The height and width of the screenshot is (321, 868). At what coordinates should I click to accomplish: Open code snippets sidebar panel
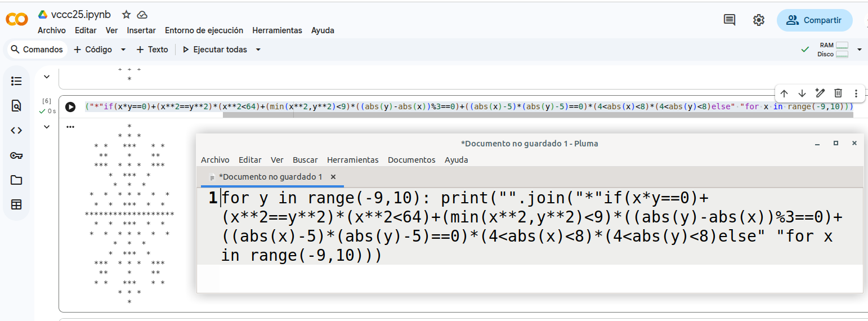pos(16,131)
